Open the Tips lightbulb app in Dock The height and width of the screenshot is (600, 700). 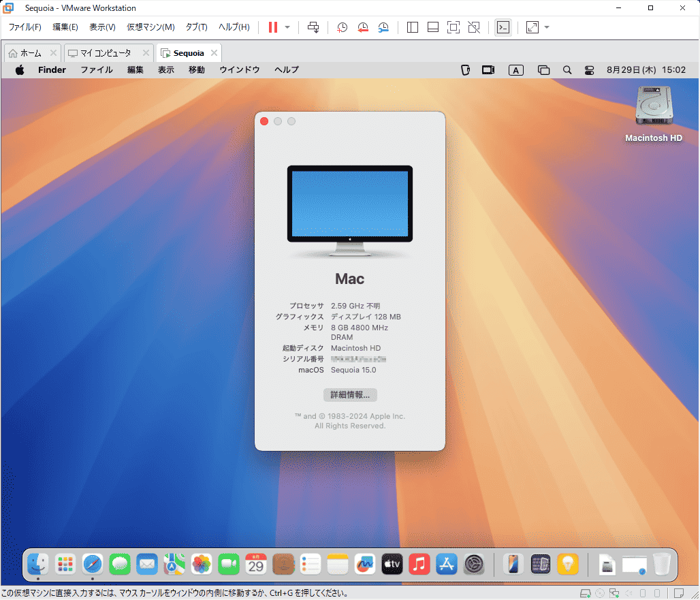click(568, 565)
